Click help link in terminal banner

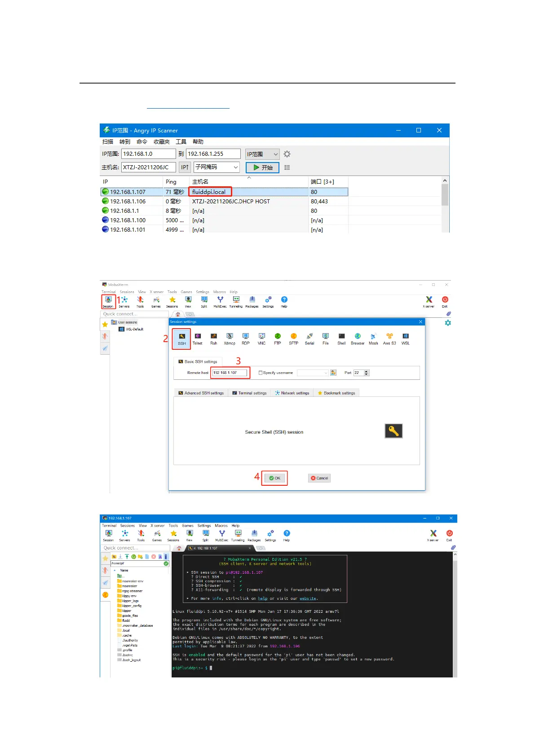coord(262,598)
